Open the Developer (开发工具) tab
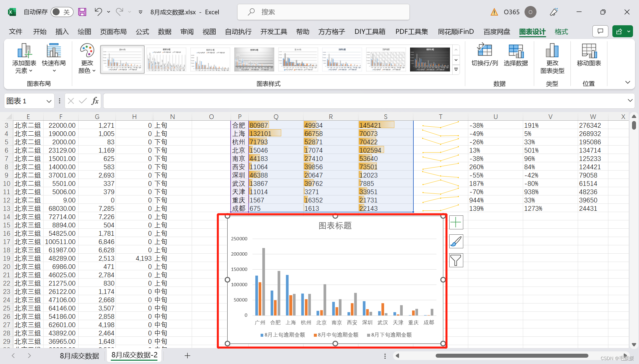639x364 pixels. 274,32
